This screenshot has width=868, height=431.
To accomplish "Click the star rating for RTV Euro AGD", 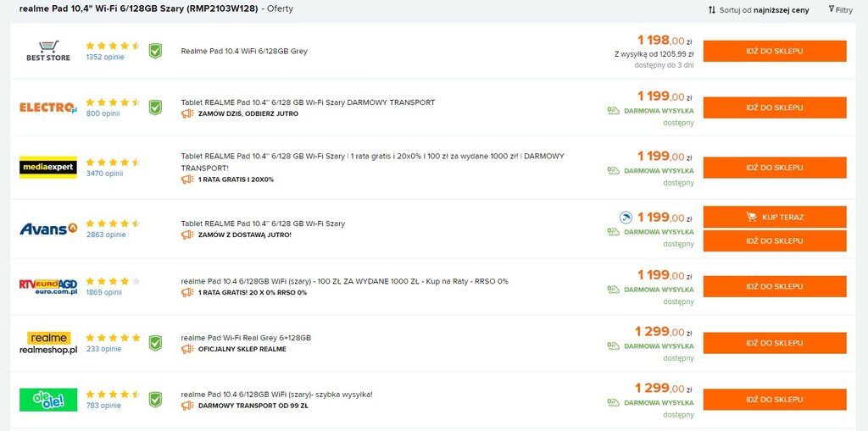I will (x=113, y=280).
